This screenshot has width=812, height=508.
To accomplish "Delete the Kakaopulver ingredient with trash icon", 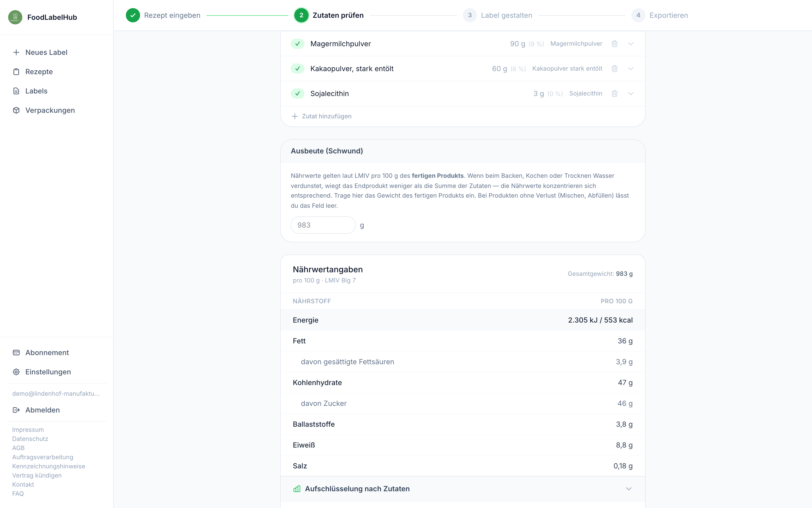I will (614, 69).
